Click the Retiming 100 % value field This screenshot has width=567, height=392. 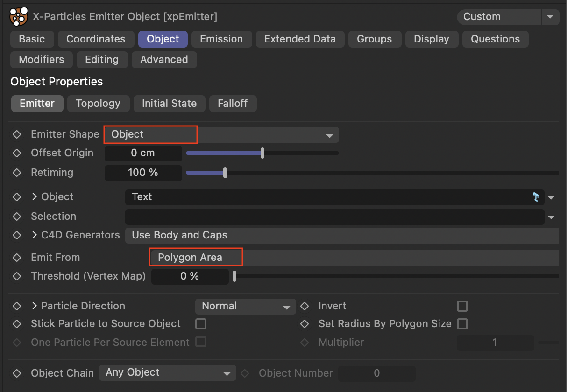tap(143, 173)
